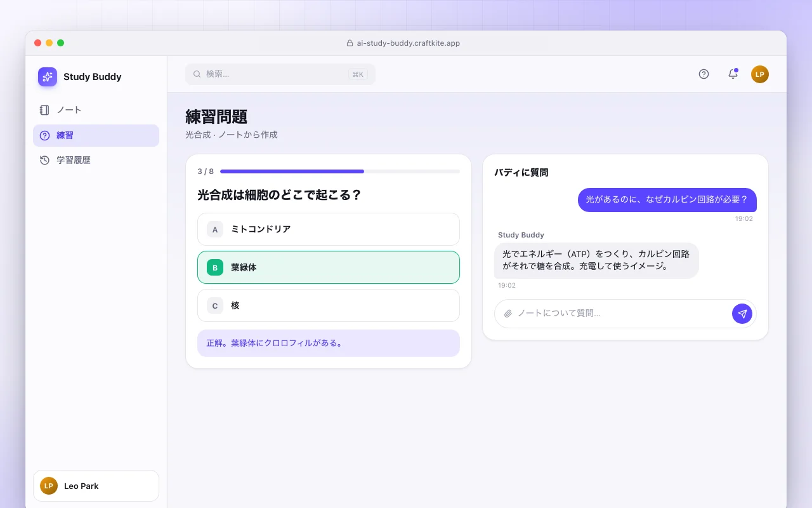The image size is (812, 508).
Task: Click the 19:02 timestamp under the Study Buddy reply
Action: (x=507, y=286)
